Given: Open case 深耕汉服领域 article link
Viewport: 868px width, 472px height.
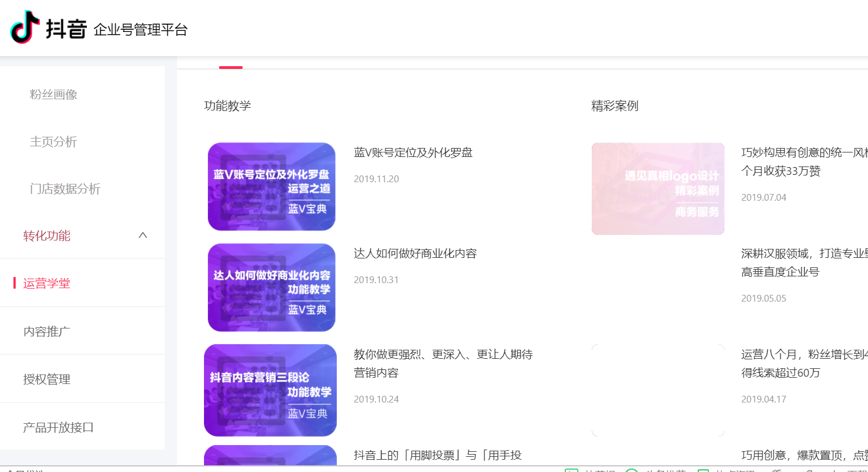Looking at the screenshot, I should pyautogui.click(x=805, y=262).
